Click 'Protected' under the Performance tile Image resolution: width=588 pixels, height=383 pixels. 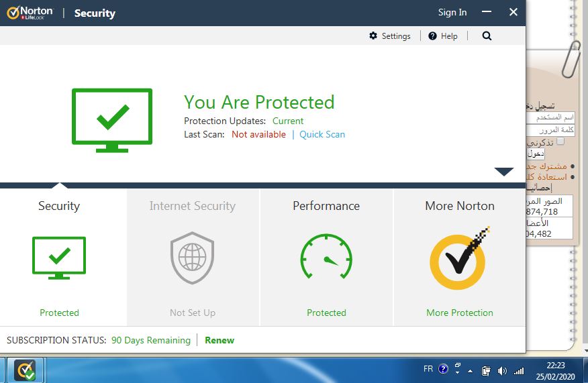click(326, 313)
